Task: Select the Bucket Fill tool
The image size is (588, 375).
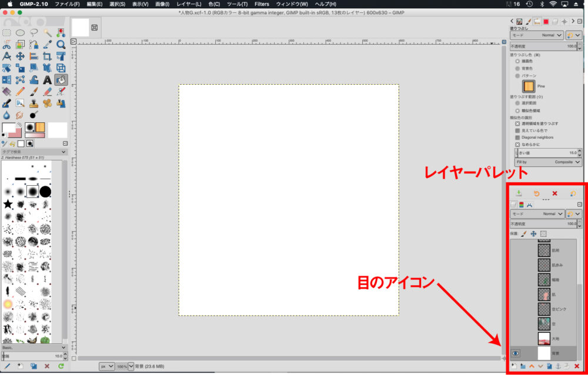Action: (61, 79)
